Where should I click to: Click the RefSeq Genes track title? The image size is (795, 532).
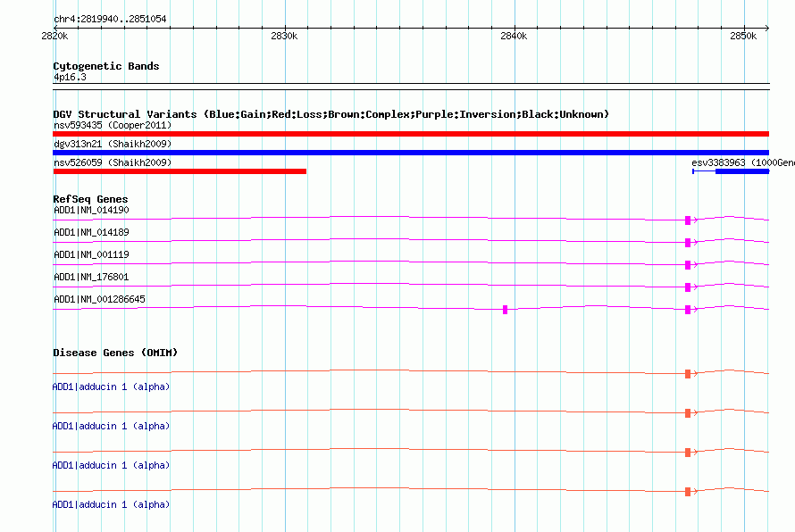(91, 199)
